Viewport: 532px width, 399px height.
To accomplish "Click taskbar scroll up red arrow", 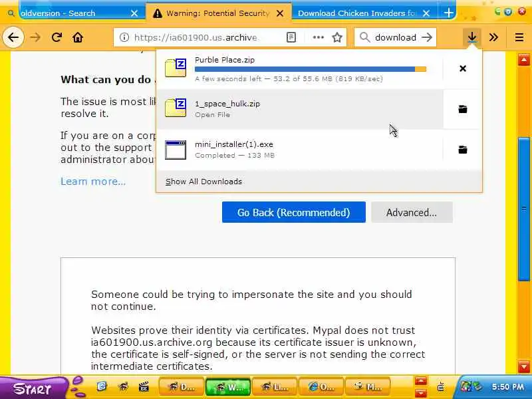I will point(421,381).
